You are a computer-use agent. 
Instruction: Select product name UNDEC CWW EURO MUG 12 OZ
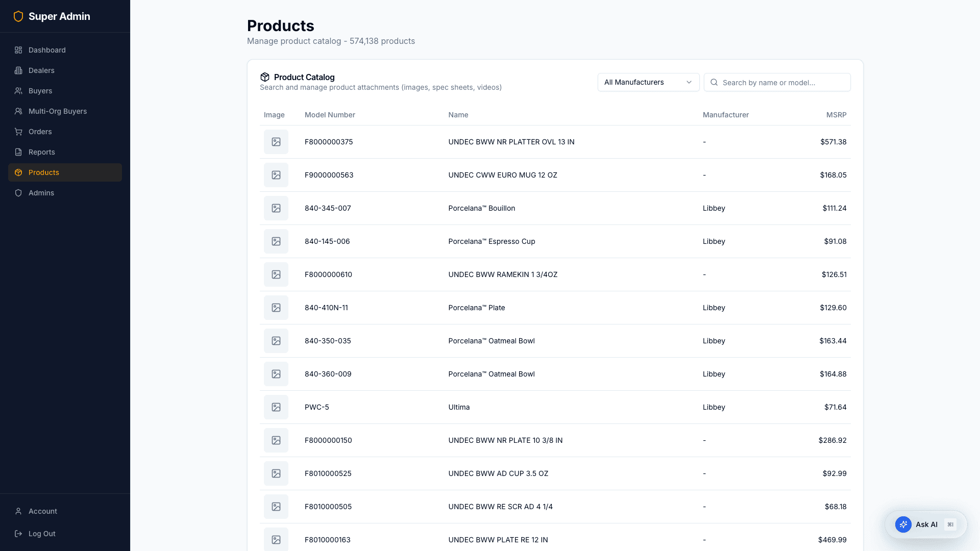coord(503,175)
